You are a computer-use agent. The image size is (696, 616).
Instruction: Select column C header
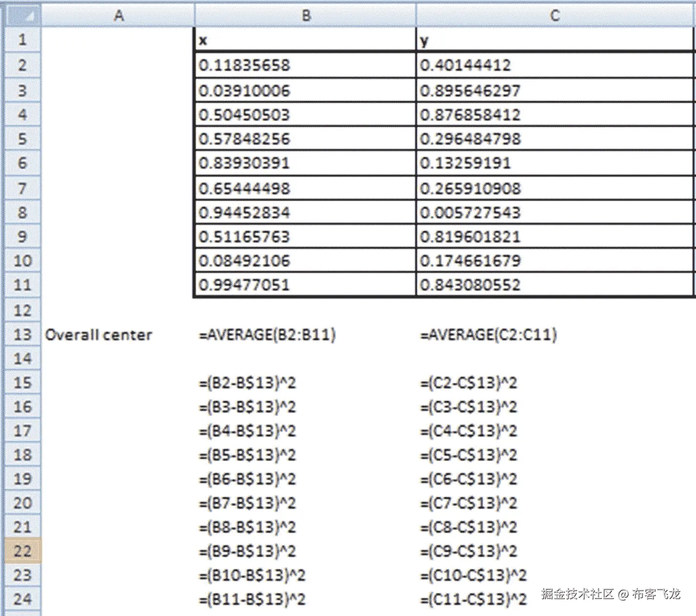point(554,15)
